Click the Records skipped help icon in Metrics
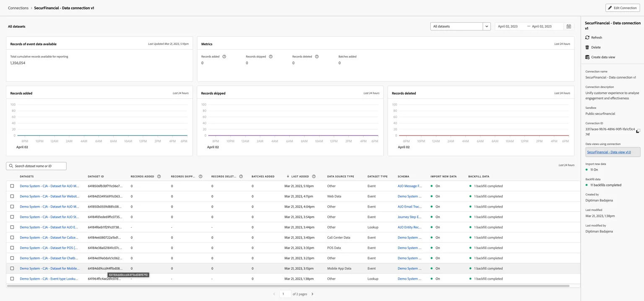Screen dimensions: 644x301 pos(271,57)
